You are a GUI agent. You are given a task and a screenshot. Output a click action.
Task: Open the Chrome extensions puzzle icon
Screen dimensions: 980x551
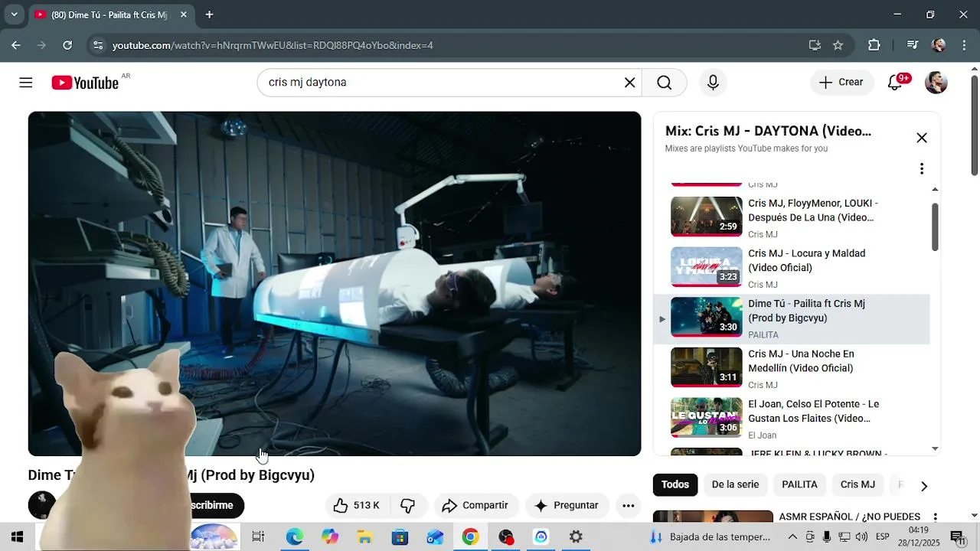874,45
